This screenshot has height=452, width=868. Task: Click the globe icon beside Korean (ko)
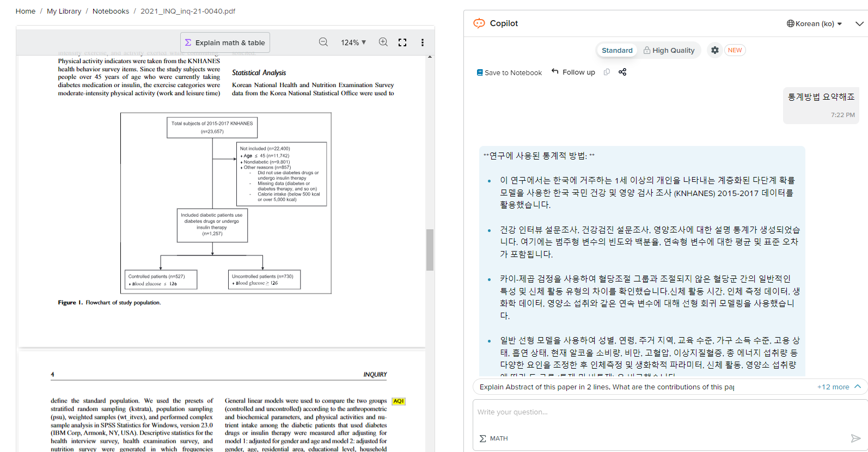[790, 23]
